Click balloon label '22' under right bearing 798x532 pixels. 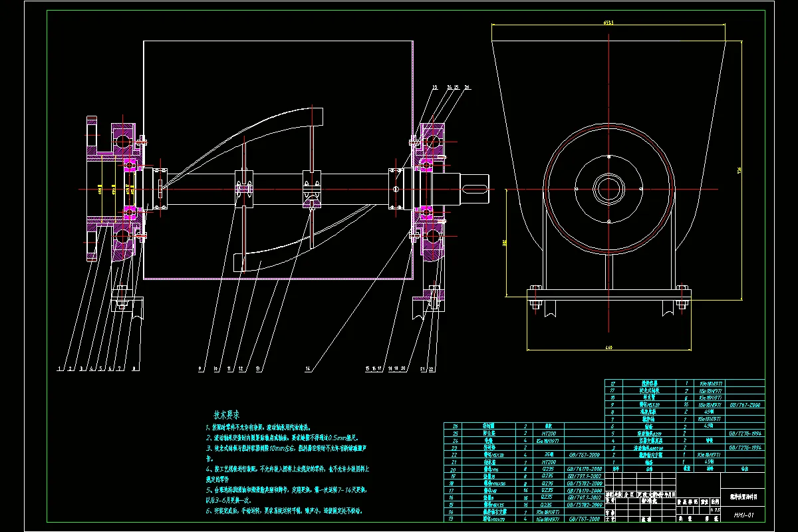pyautogui.click(x=432, y=368)
